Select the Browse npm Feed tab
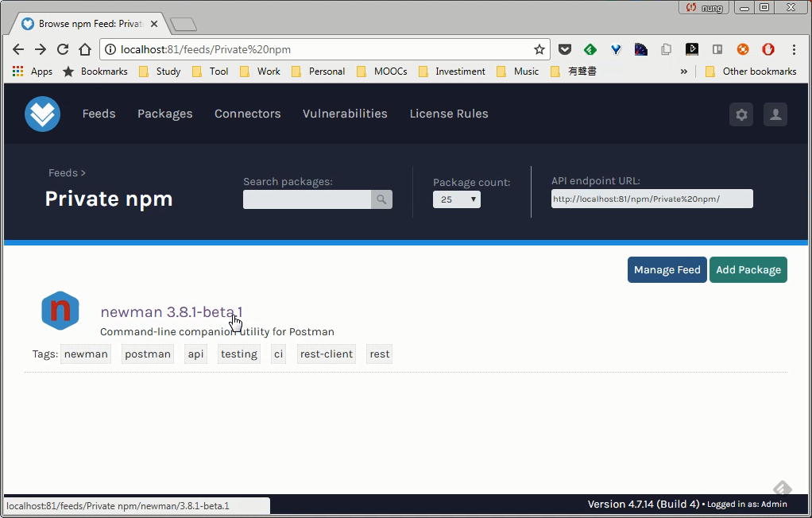The width and height of the screenshot is (812, 518). pyautogui.click(x=89, y=24)
